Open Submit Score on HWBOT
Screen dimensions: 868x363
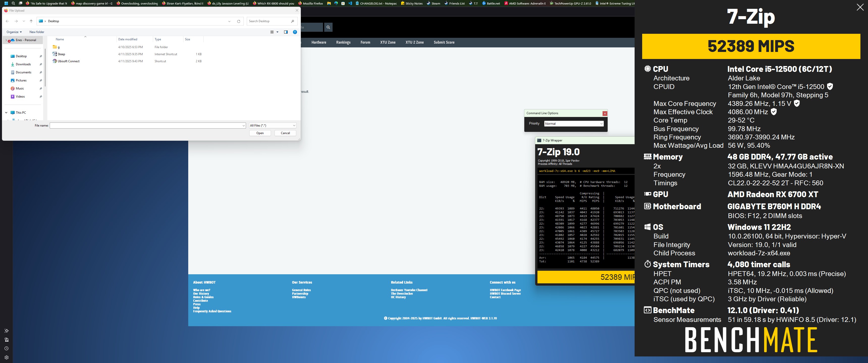tap(444, 42)
